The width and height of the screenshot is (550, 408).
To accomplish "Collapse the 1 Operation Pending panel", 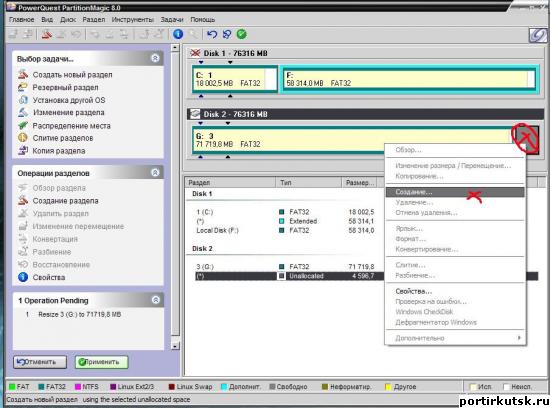I will (x=156, y=300).
